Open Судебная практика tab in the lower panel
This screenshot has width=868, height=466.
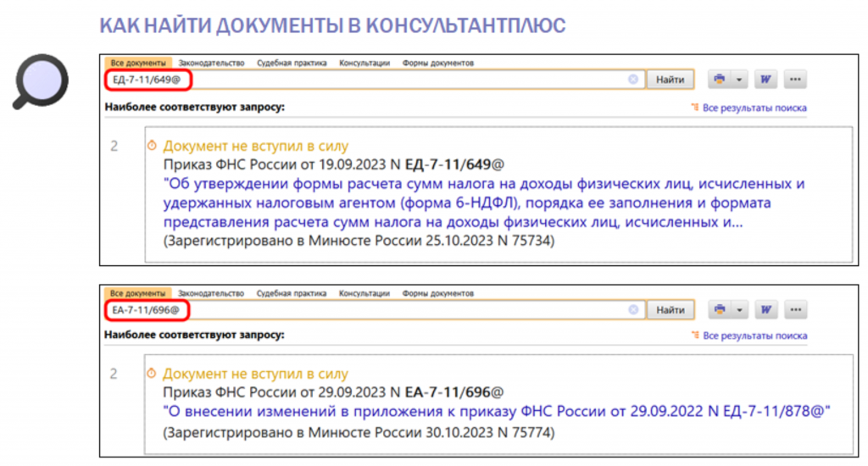[292, 293]
